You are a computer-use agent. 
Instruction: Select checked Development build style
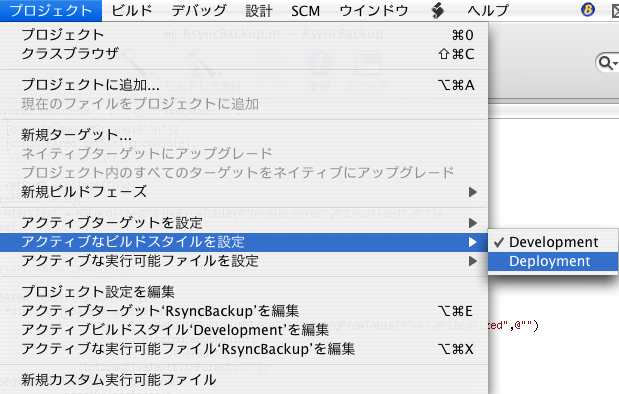pos(553,242)
